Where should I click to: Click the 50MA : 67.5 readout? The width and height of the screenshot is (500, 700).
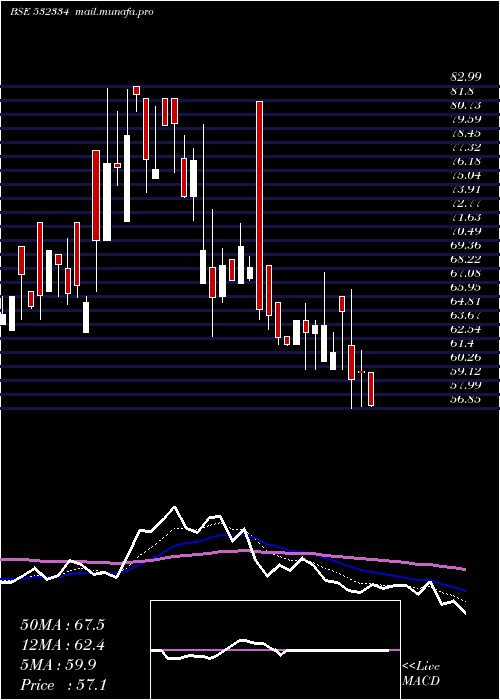click(x=62, y=625)
